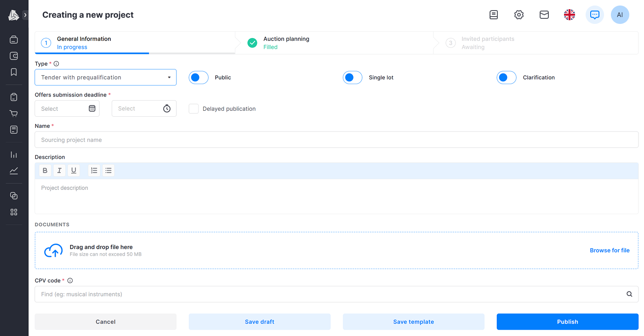The height and width of the screenshot is (336, 644).
Task: Open the clipboard icon in the sidebar
Action: pyautogui.click(x=14, y=97)
